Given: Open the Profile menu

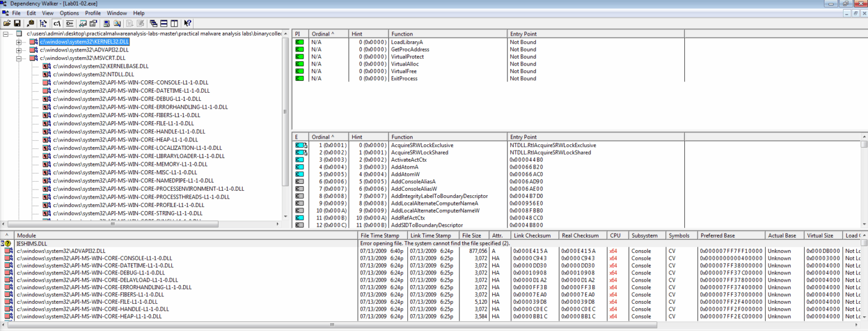Looking at the screenshot, I should pyautogui.click(x=93, y=13).
